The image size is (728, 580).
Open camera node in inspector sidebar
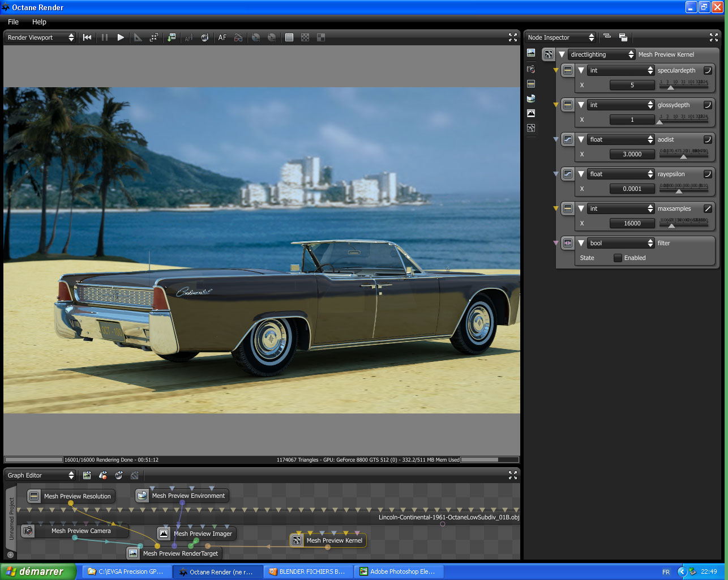click(531, 69)
